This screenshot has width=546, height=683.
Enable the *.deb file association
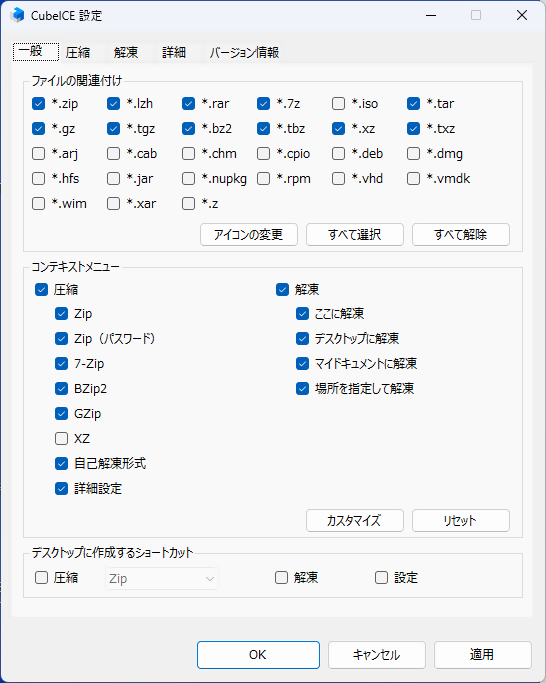pos(338,153)
